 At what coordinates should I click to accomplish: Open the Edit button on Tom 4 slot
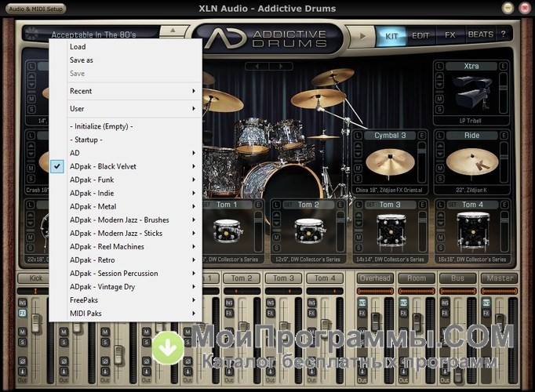504,205
